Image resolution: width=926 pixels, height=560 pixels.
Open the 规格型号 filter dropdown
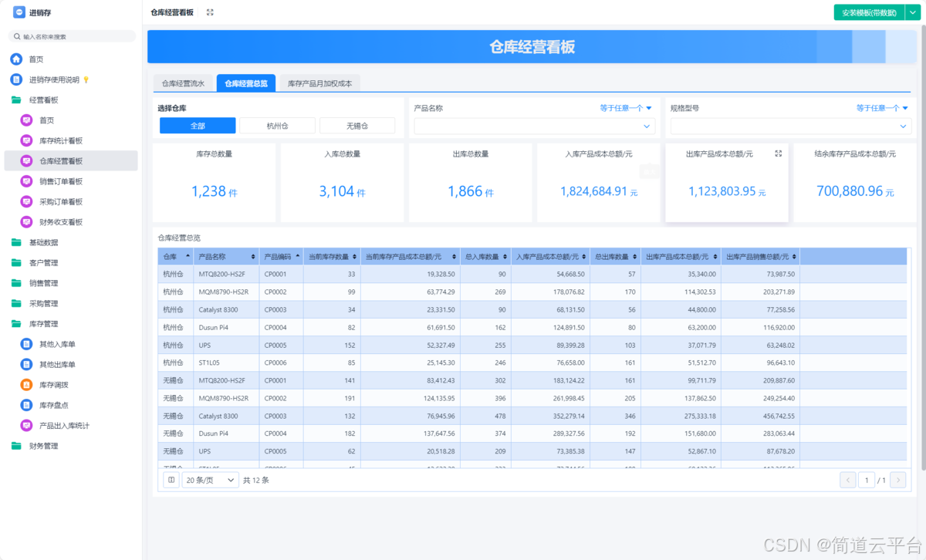(x=790, y=126)
